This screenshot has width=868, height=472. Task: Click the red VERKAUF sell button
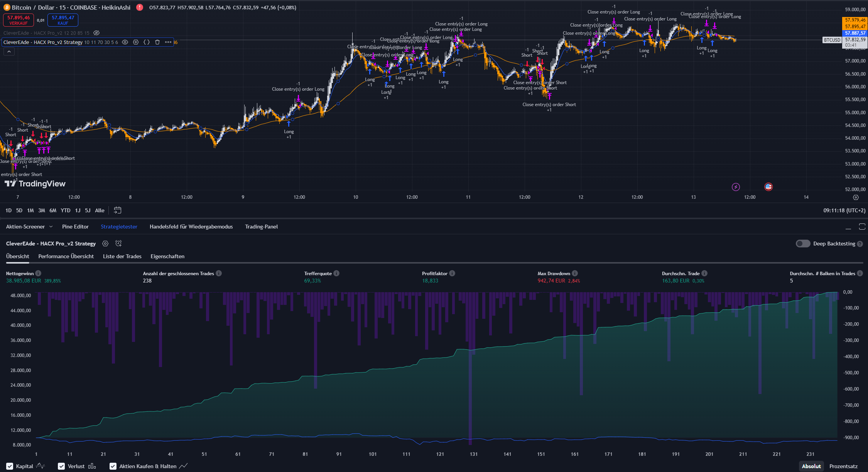[18, 20]
